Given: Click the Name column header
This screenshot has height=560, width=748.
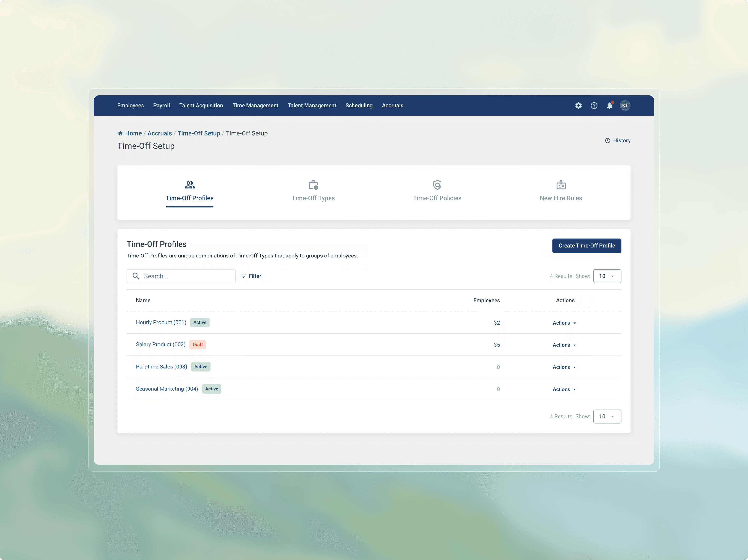Looking at the screenshot, I should (x=143, y=300).
